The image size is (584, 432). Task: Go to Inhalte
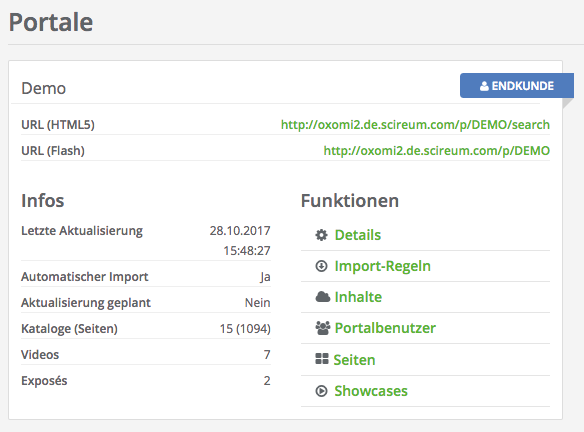pyautogui.click(x=358, y=297)
